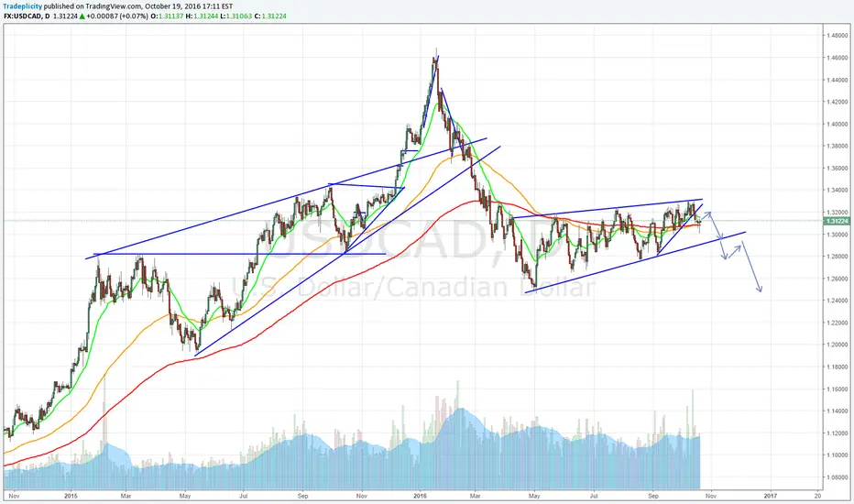Click the 1.48000 price axis label
Viewport: 854px width, 504px height.
coord(838,36)
